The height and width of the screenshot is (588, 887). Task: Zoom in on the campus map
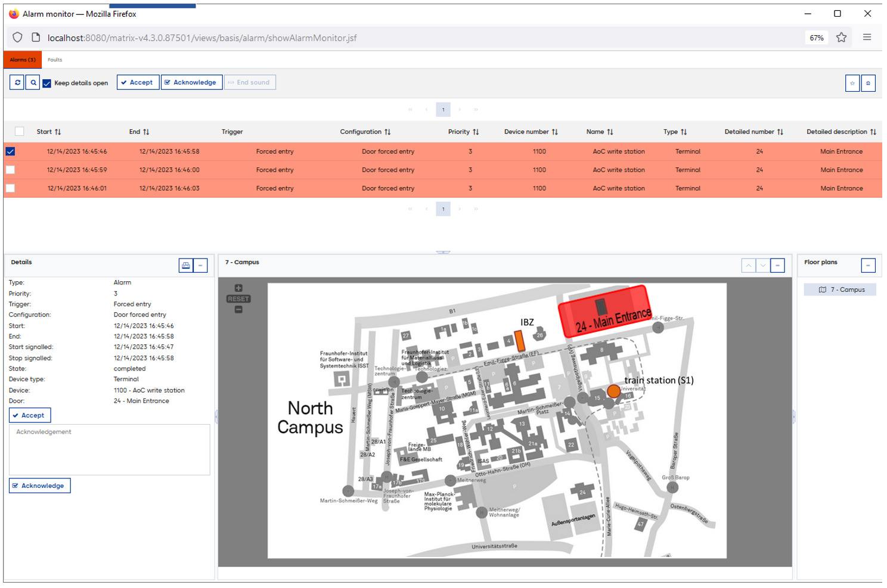[x=238, y=288]
